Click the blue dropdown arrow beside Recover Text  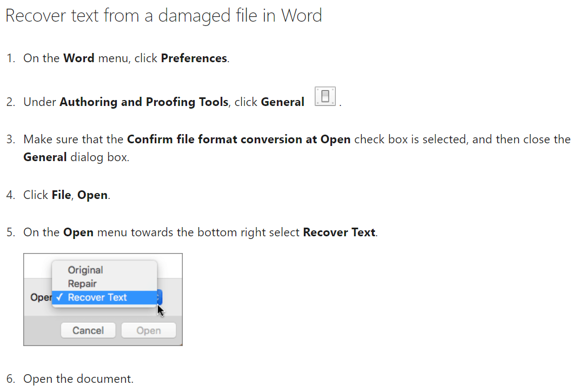[160, 297]
